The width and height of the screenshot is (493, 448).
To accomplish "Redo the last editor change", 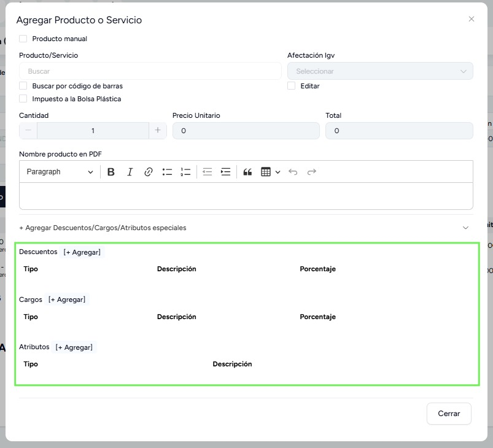I will coord(312,172).
